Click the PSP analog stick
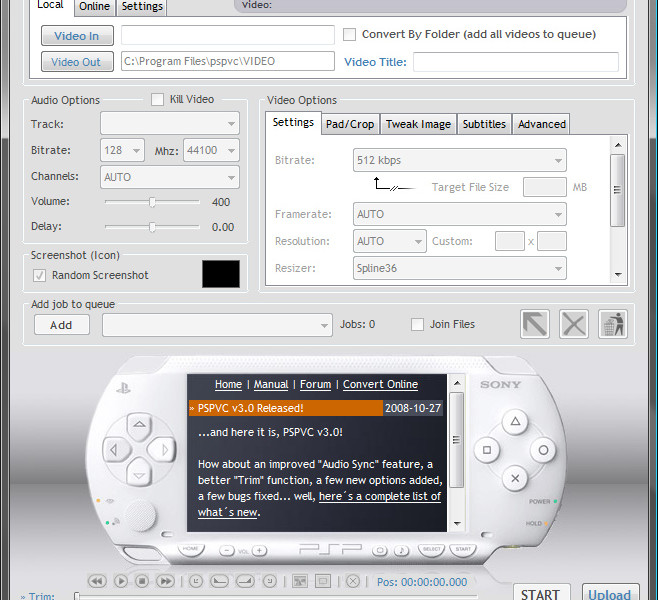The width and height of the screenshot is (658, 600). [140, 516]
